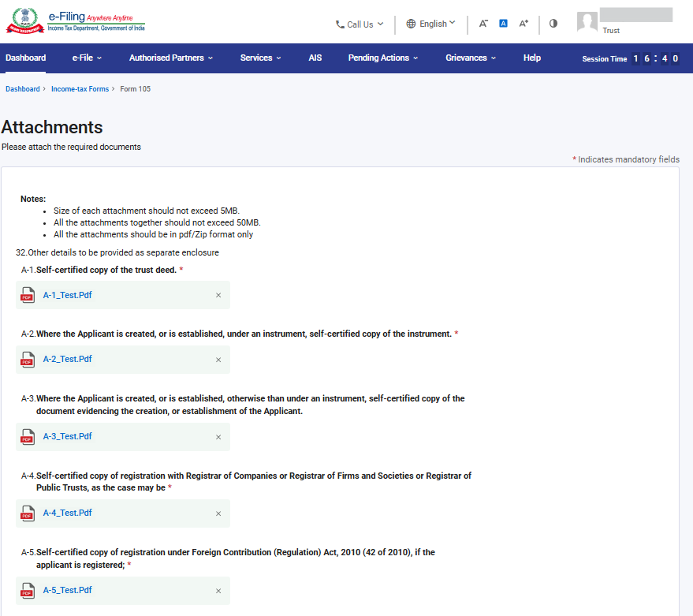
Task: Remove the A-3_Test.Pdf attachment
Action: pos(218,437)
